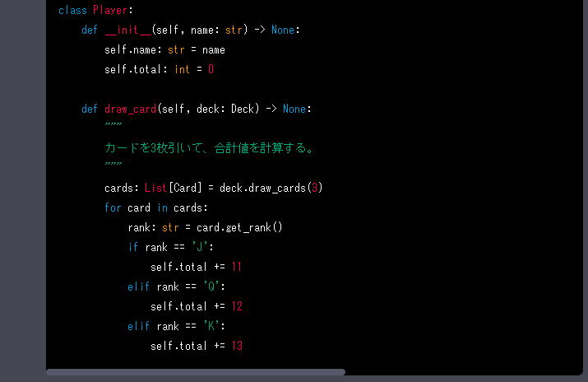The width and height of the screenshot is (588, 382).
Task: Click the 'draw_card' method name
Action: click(x=130, y=109)
